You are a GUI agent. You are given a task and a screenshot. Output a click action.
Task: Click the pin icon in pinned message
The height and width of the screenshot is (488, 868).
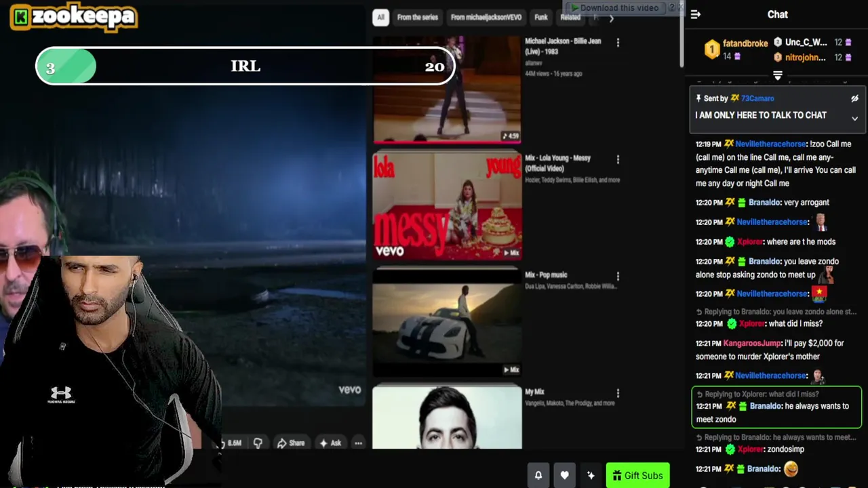click(698, 98)
